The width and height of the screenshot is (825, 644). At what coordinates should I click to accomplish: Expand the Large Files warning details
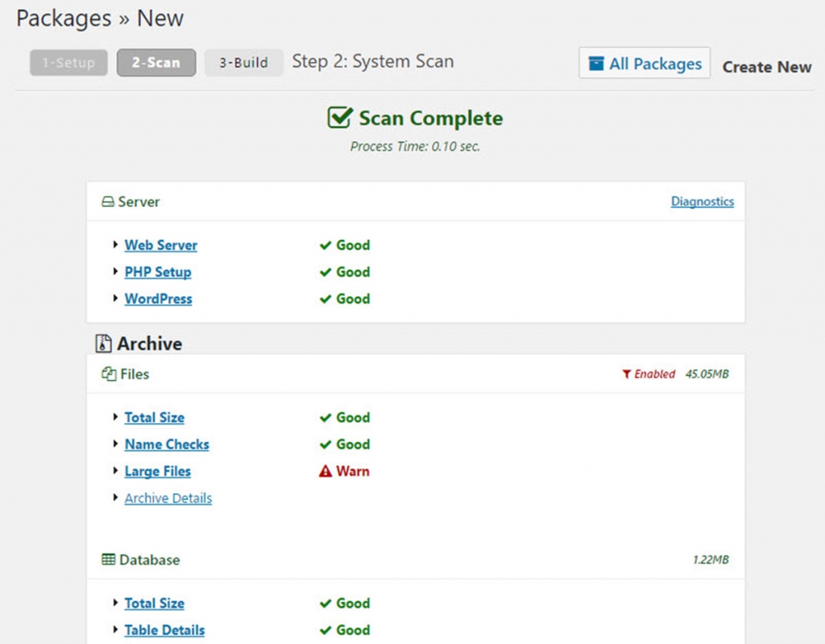click(x=157, y=471)
